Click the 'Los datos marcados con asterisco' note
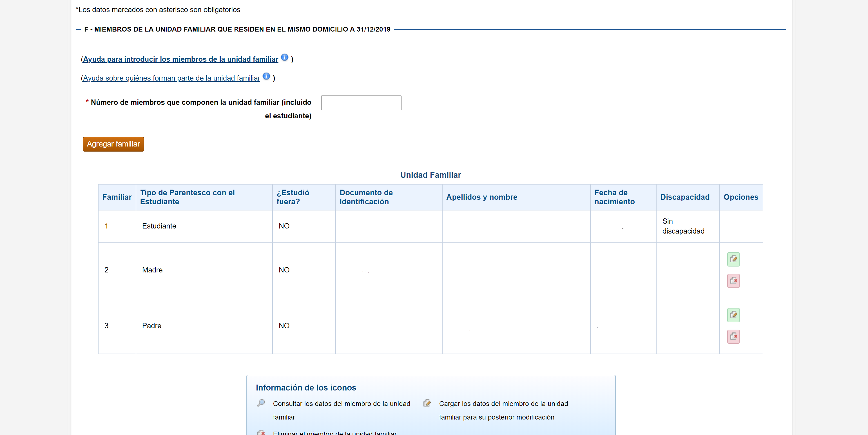This screenshot has height=435, width=868. (x=158, y=10)
